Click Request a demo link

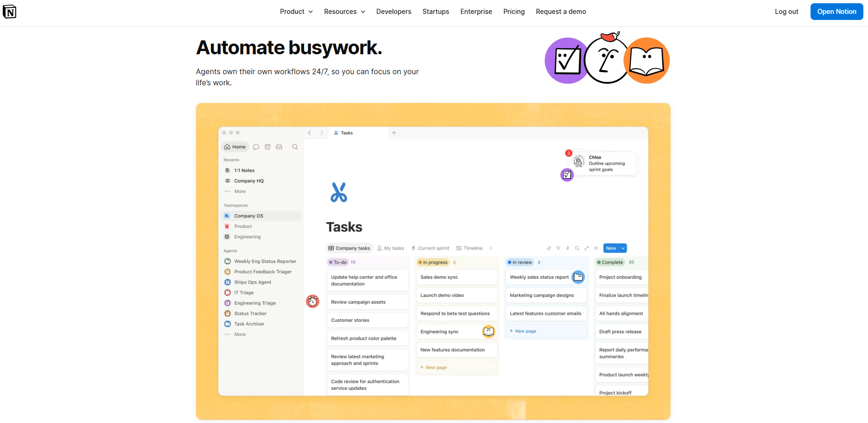pos(561,12)
